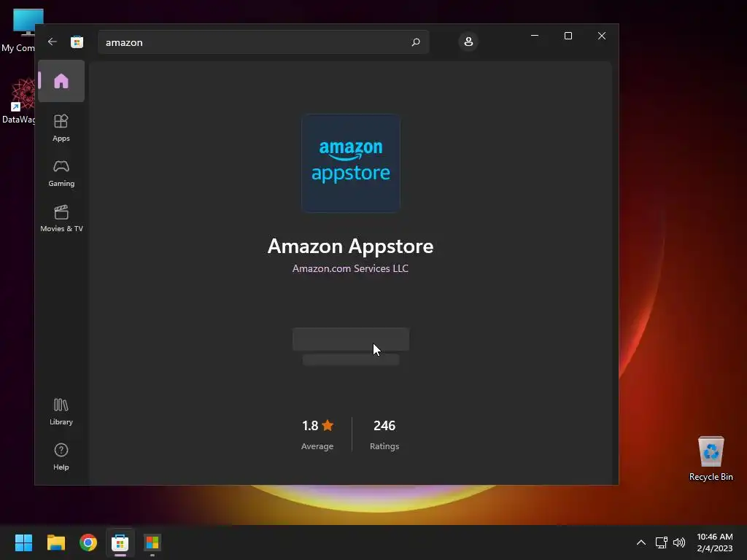
Task: Click the search magnifier icon
Action: (415, 42)
